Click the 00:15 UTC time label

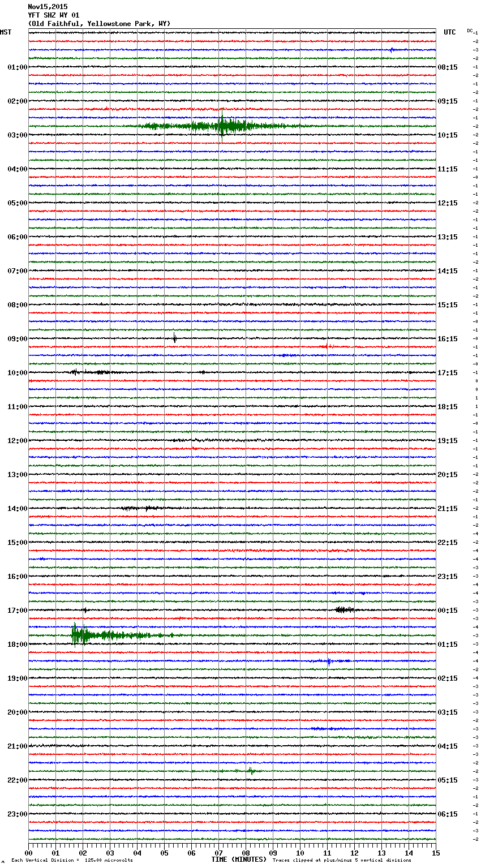point(448,611)
